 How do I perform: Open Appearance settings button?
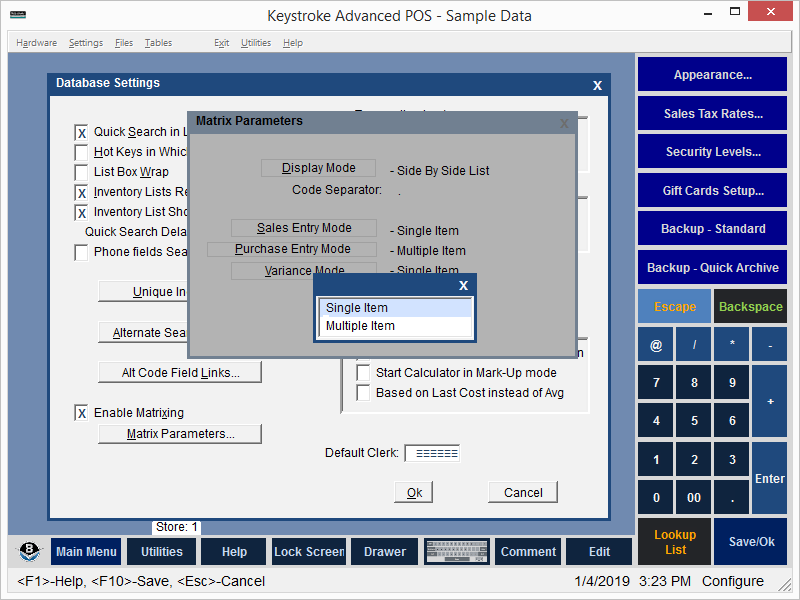pos(712,74)
